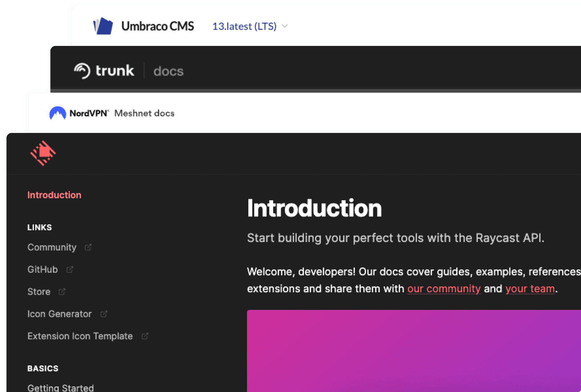The height and width of the screenshot is (392, 581).
Task: Click the Umbraco CMS folder logo
Action: [x=103, y=26]
